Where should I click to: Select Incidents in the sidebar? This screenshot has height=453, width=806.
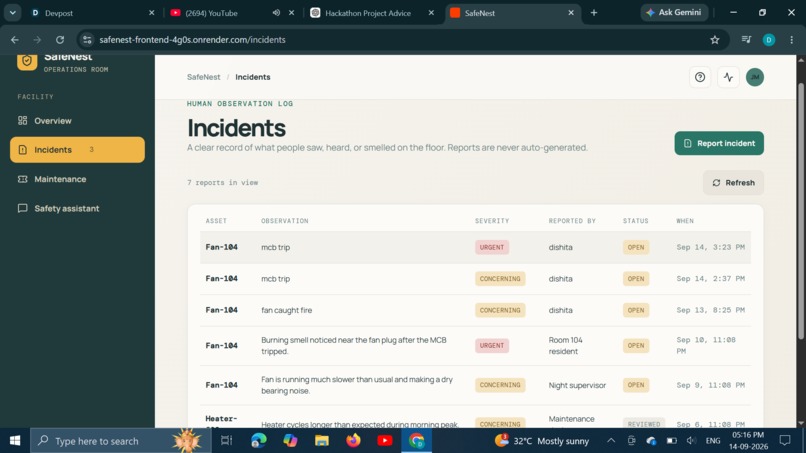tap(77, 150)
